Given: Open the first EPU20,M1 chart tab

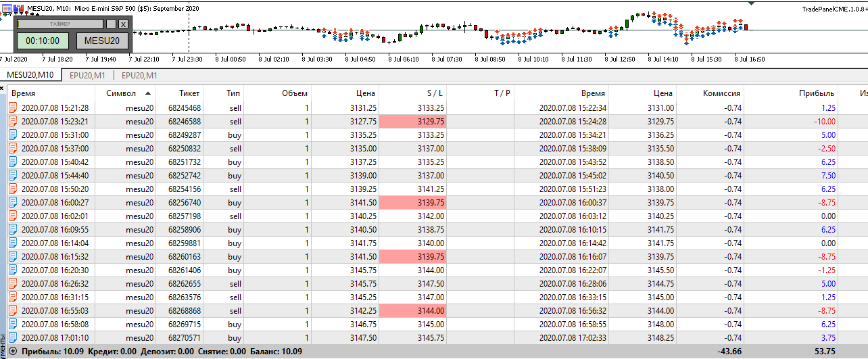Looking at the screenshot, I should click(87, 75).
